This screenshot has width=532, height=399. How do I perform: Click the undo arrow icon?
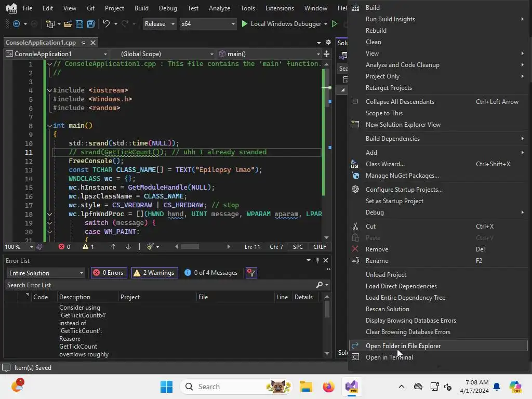point(106,24)
